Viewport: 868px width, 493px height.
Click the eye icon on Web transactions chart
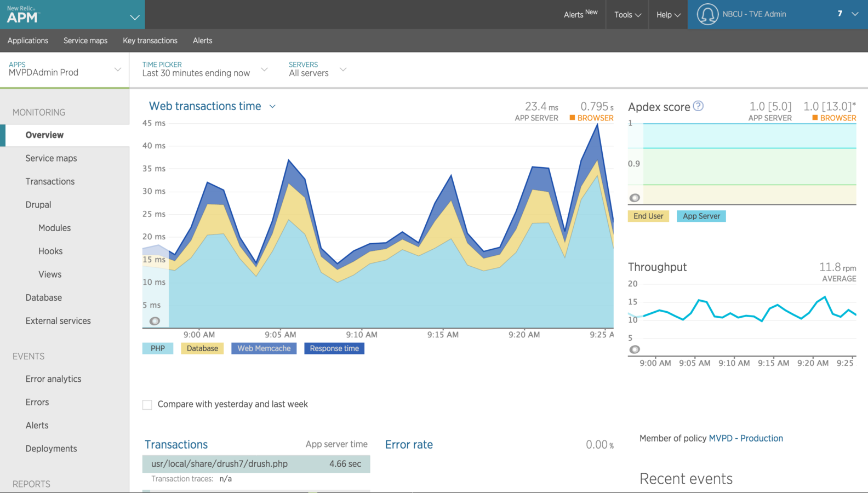tap(155, 321)
